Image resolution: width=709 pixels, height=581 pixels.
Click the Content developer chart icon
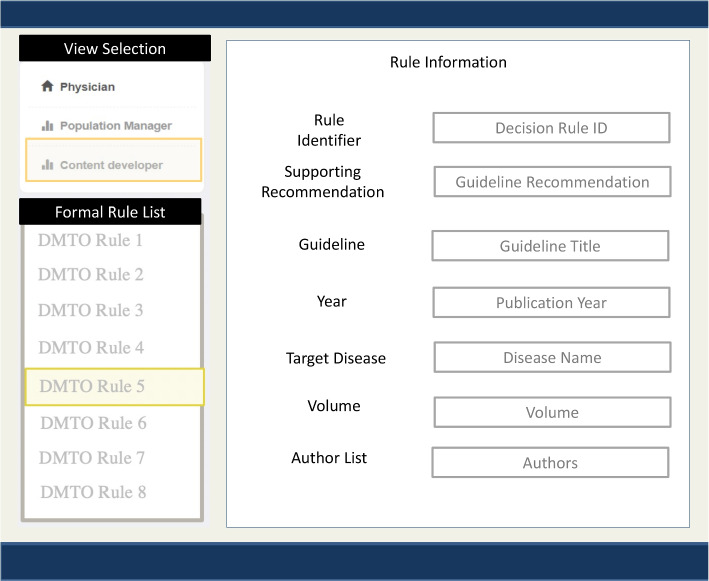tap(47, 165)
